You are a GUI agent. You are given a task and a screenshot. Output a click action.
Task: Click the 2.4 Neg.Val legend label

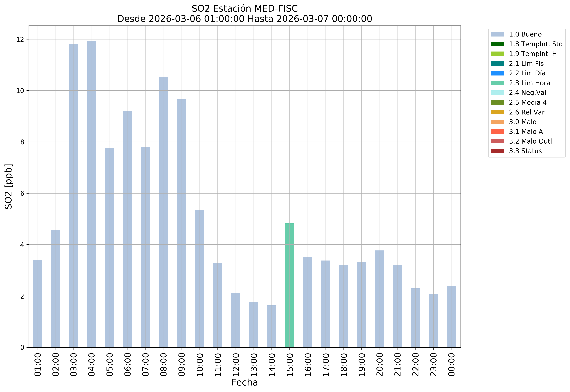(527, 93)
